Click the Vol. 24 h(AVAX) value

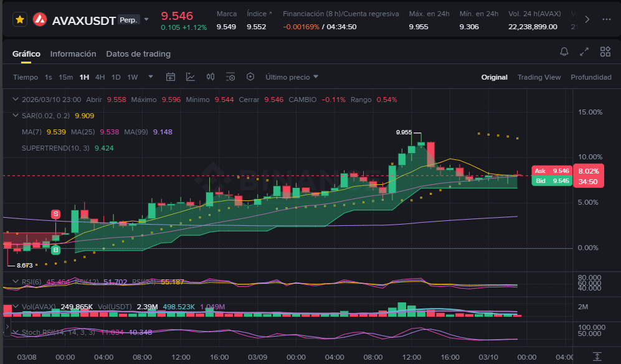[x=533, y=27]
